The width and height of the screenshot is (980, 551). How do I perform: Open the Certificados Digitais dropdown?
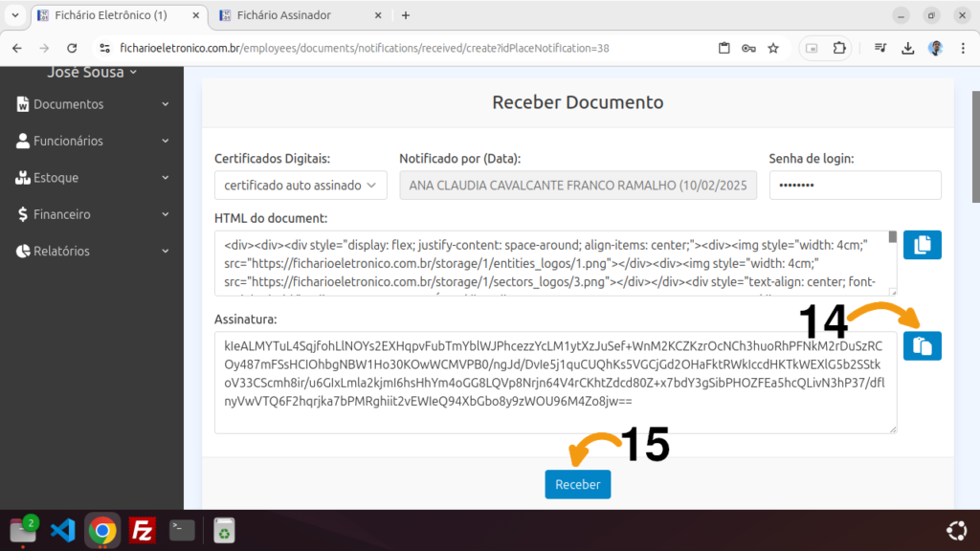[301, 185]
